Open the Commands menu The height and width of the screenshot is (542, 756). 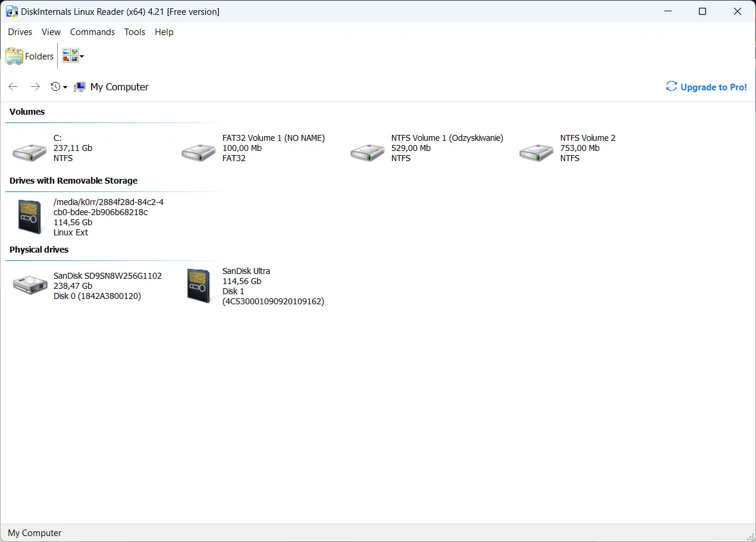(92, 32)
